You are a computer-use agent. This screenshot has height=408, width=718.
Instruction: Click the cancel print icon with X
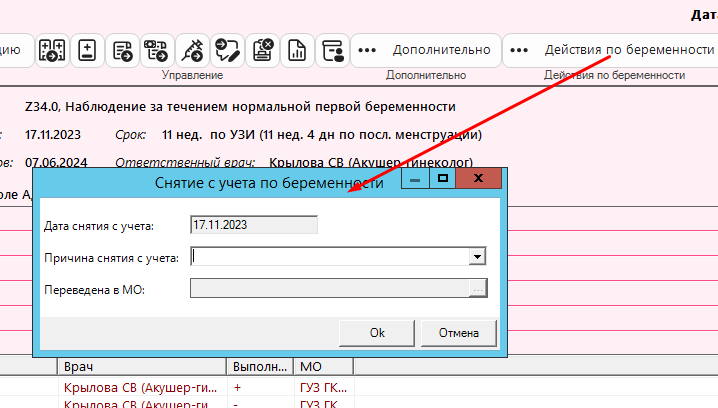[x=262, y=50]
